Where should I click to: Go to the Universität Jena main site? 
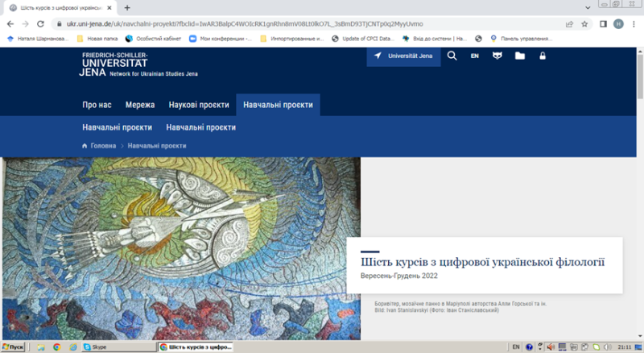tap(404, 56)
